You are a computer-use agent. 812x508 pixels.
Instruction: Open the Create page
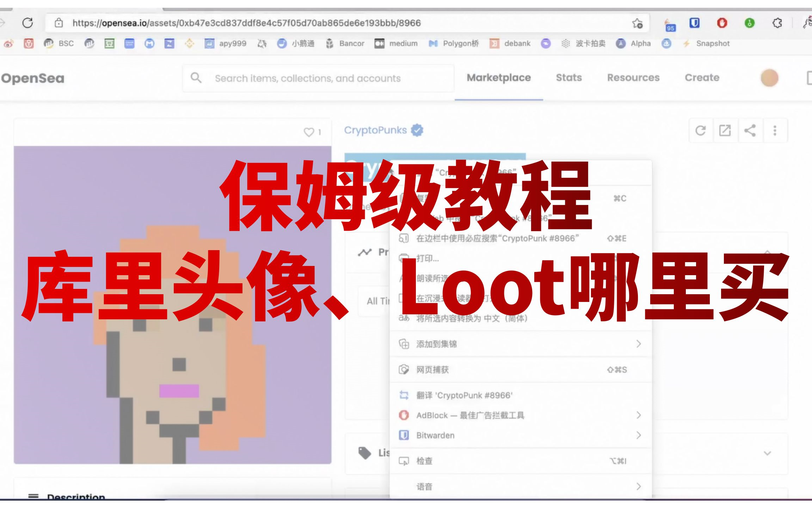[x=702, y=78]
